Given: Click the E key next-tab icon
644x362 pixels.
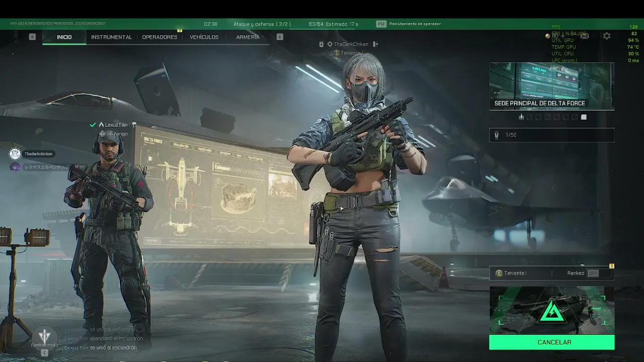Looking at the screenshot, I should coord(280,37).
